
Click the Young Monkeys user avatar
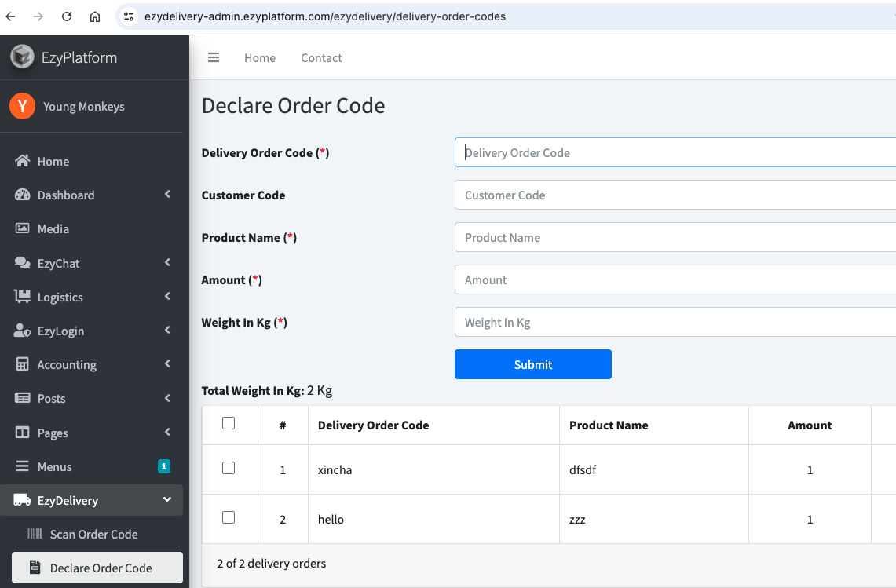click(22, 107)
